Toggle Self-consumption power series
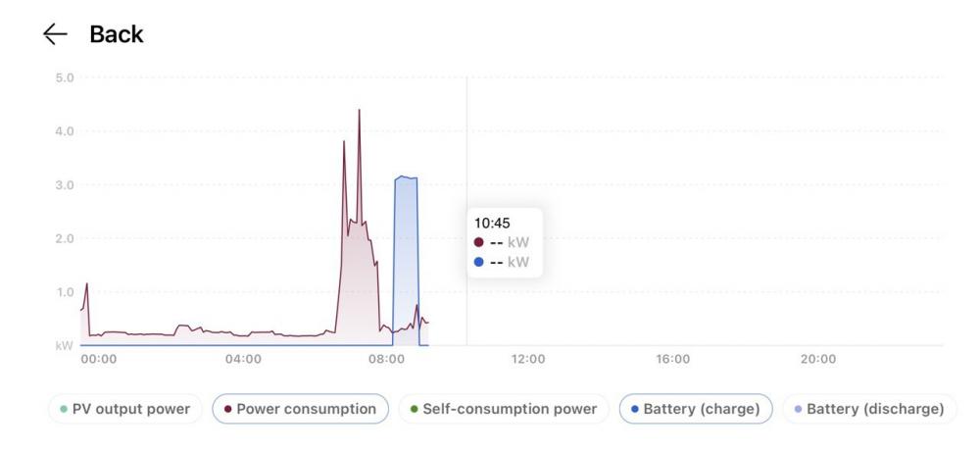This screenshot has height=453, width=980. (503, 409)
